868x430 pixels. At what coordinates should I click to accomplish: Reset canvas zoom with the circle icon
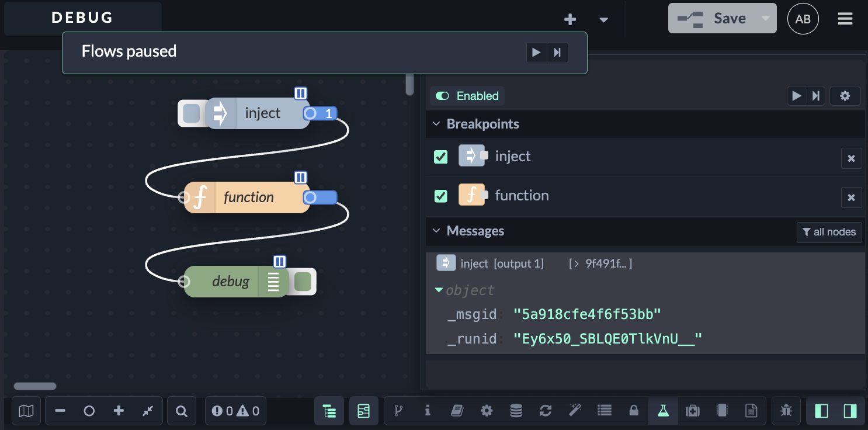[89, 411]
